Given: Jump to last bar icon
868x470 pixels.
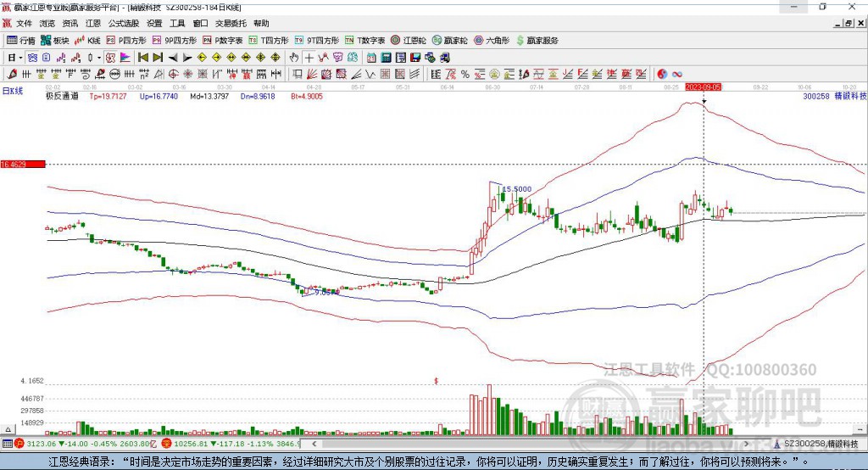Looking at the screenshot, I should coord(158,58).
